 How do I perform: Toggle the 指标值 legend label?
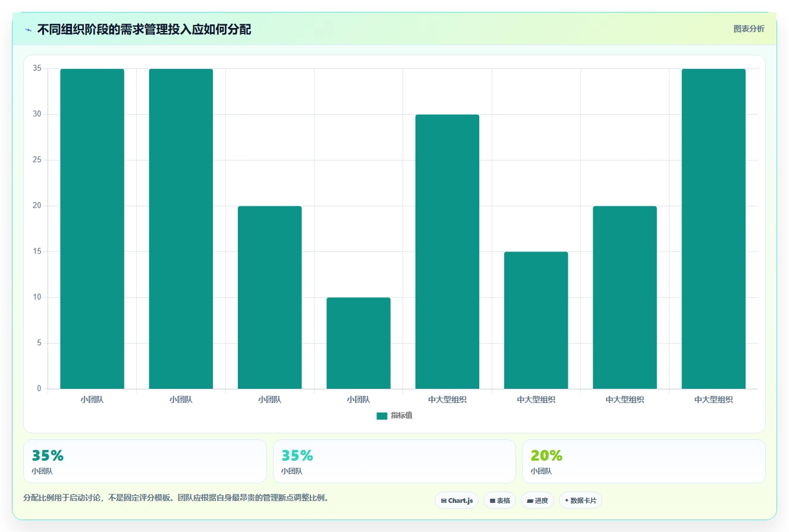click(401, 416)
